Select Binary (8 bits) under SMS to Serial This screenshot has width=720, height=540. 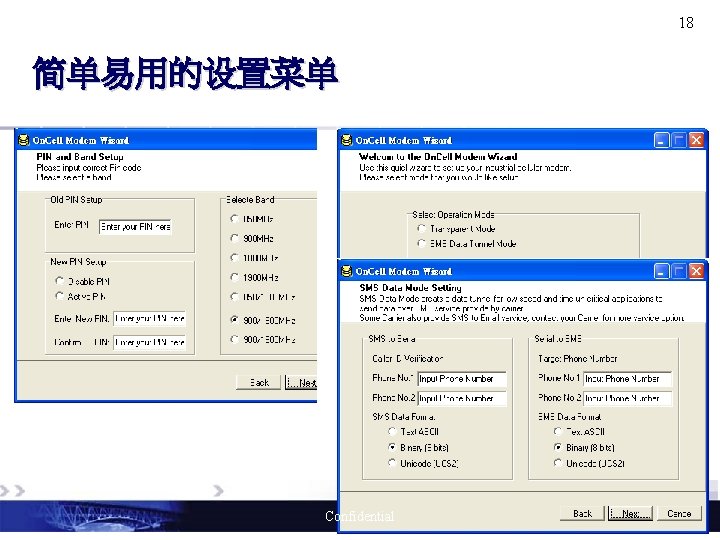click(x=392, y=447)
